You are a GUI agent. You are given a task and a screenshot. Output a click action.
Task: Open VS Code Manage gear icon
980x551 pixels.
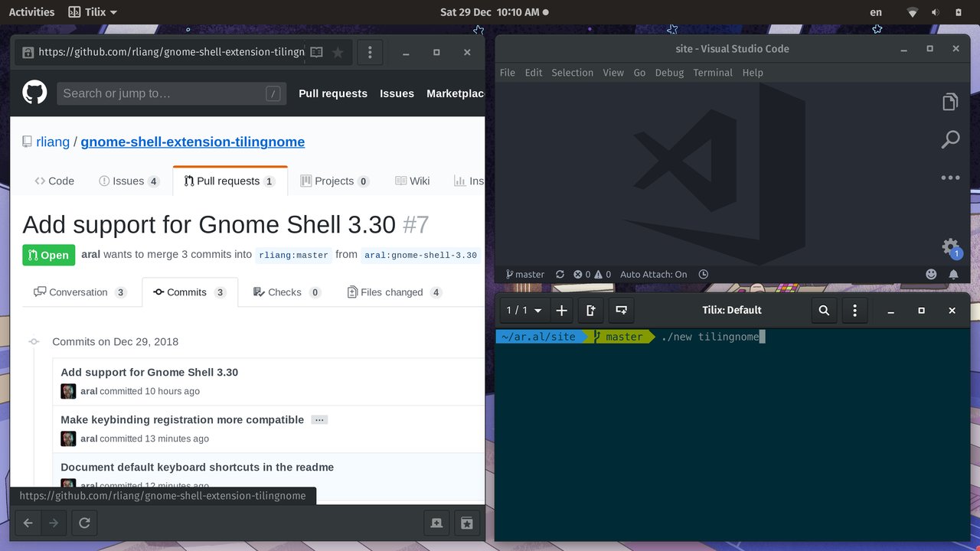pos(950,247)
